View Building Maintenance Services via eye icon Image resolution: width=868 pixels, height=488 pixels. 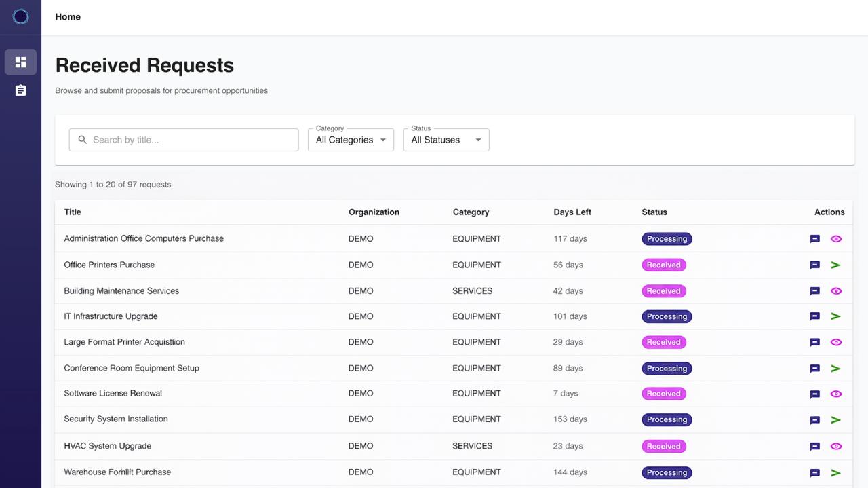(x=836, y=290)
